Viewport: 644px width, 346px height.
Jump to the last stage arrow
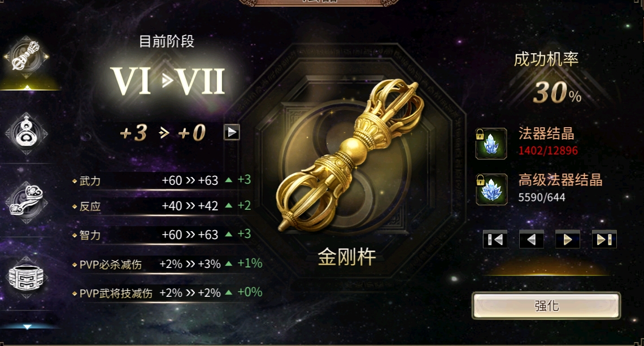click(x=604, y=239)
